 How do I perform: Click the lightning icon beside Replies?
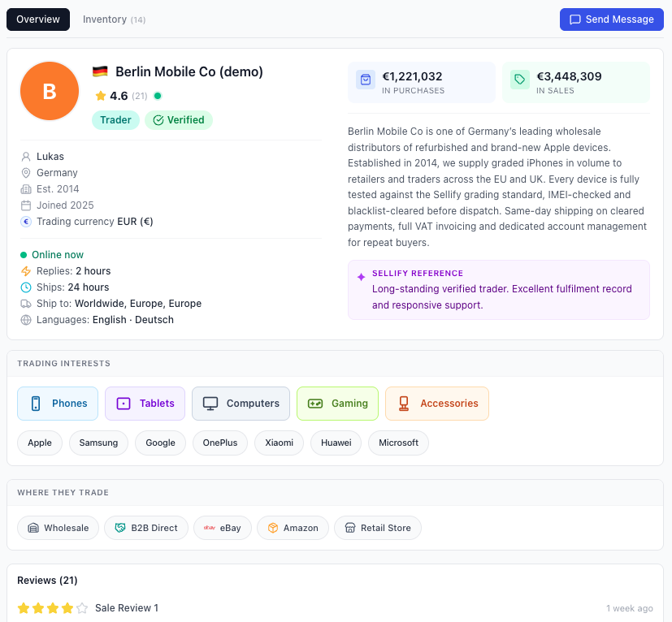coord(26,271)
